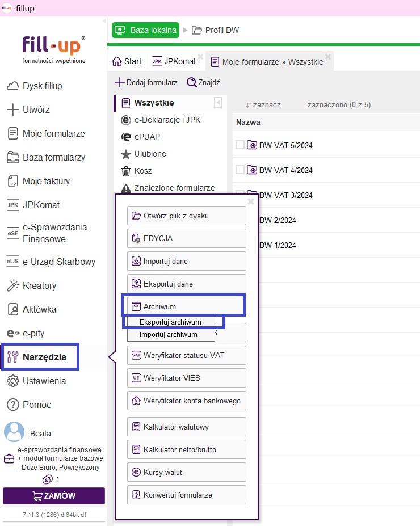
Task: Open e-Sprawozdania Finansowe section
Action: click(54, 233)
